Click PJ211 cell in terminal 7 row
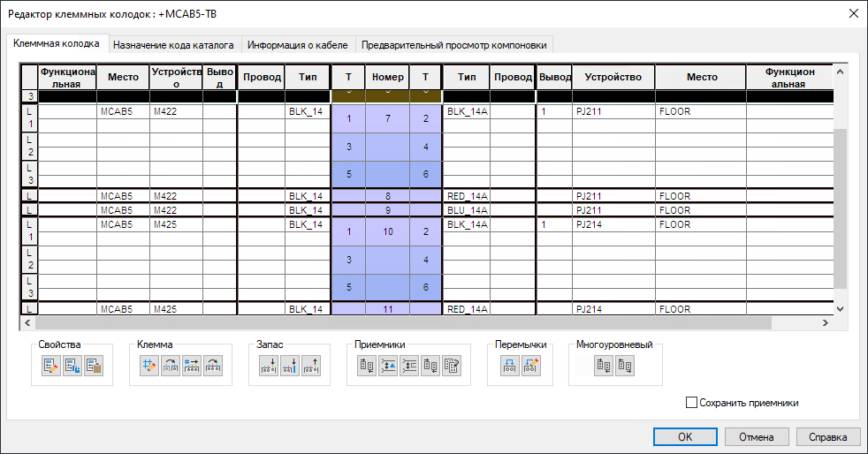 (613, 111)
